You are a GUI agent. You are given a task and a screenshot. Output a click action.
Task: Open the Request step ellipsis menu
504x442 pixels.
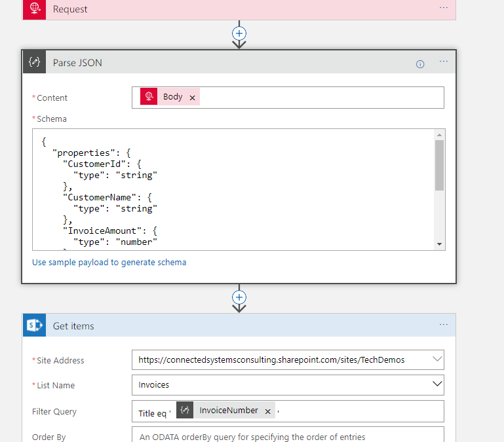point(444,8)
